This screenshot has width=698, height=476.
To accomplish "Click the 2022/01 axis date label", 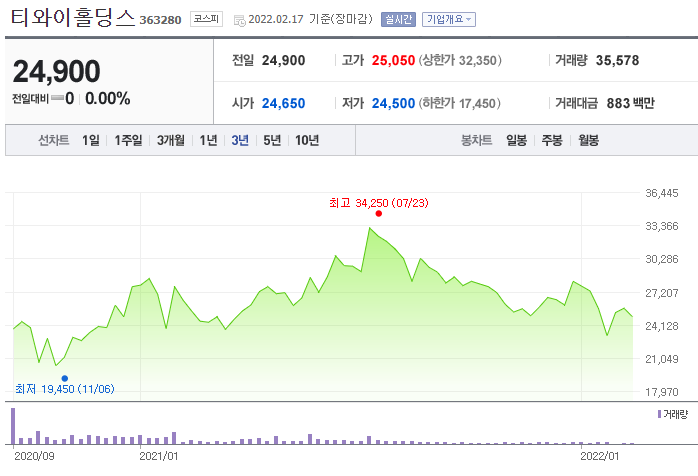I will click(x=600, y=456).
